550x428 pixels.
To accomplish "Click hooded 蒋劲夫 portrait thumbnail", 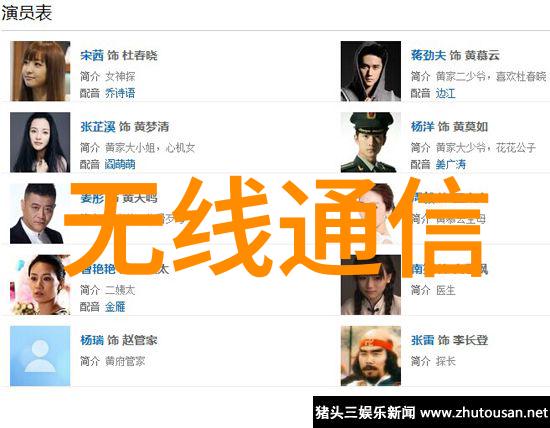I will tap(371, 71).
